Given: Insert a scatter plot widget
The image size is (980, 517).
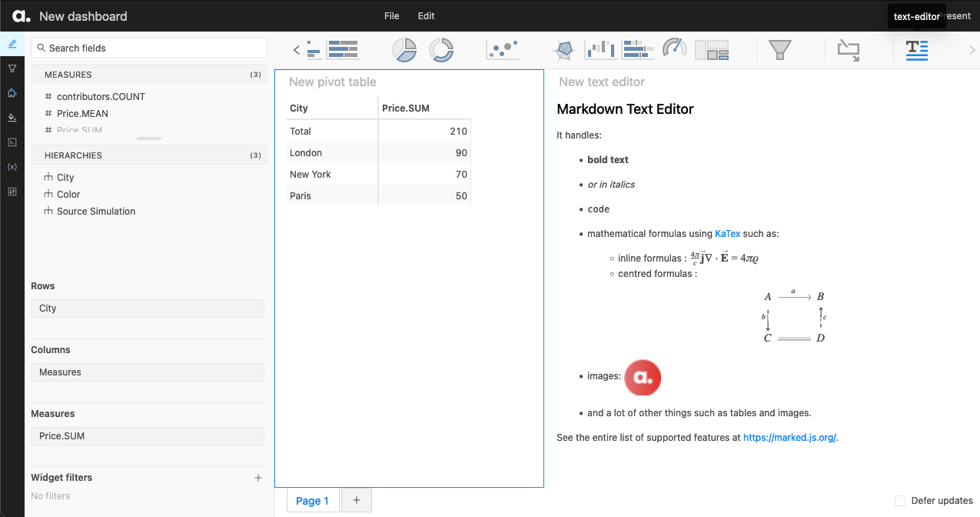Looking at the screenshot, I should pos(503,49).
